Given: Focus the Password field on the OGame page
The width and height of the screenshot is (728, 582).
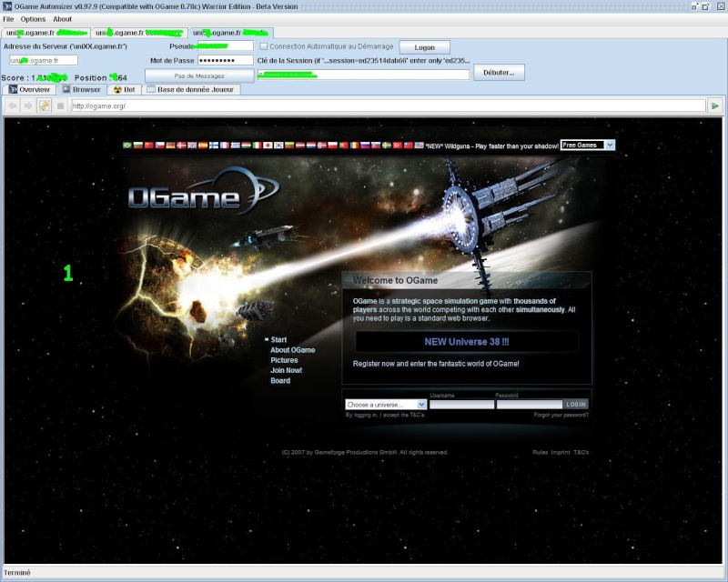Looking at the screenshot, I should (530, 405).
